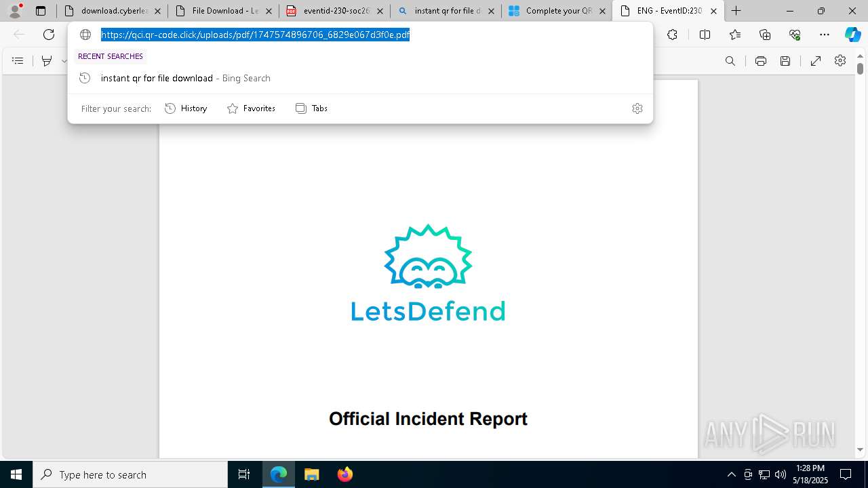Image resolution: width=868 pixels, height=488 pixels.
Task: Toggle the PDF table of contents
Action: coord(18,61)
